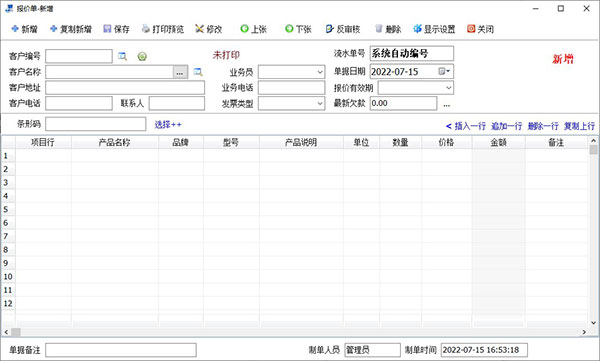
Task: Select grid row number 1
Action: (x=8, y=156)
